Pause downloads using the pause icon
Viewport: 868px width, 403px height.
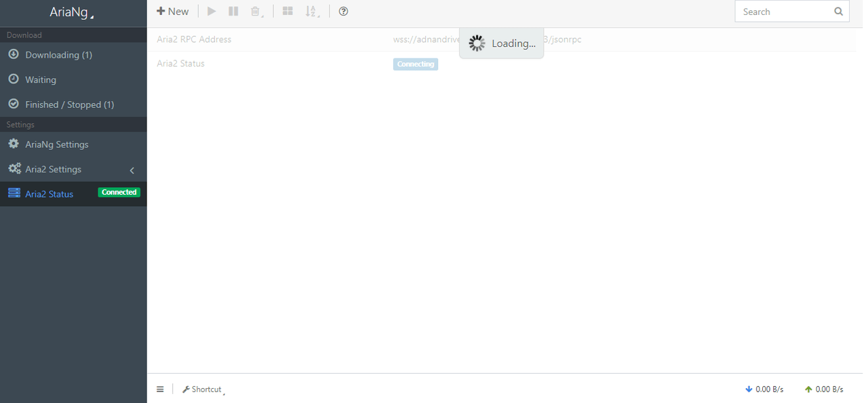pos(233,11)
